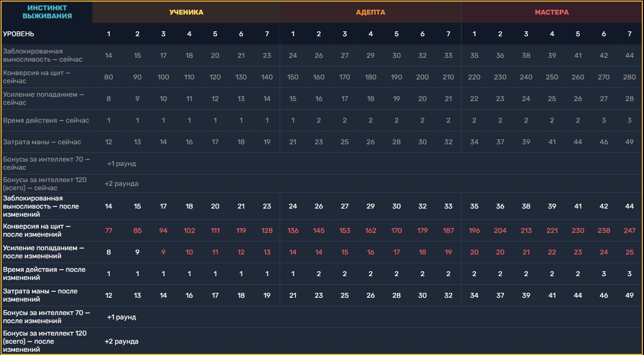Click the red conversion value 162
644x355 pixels.
[x=370, y=231]
